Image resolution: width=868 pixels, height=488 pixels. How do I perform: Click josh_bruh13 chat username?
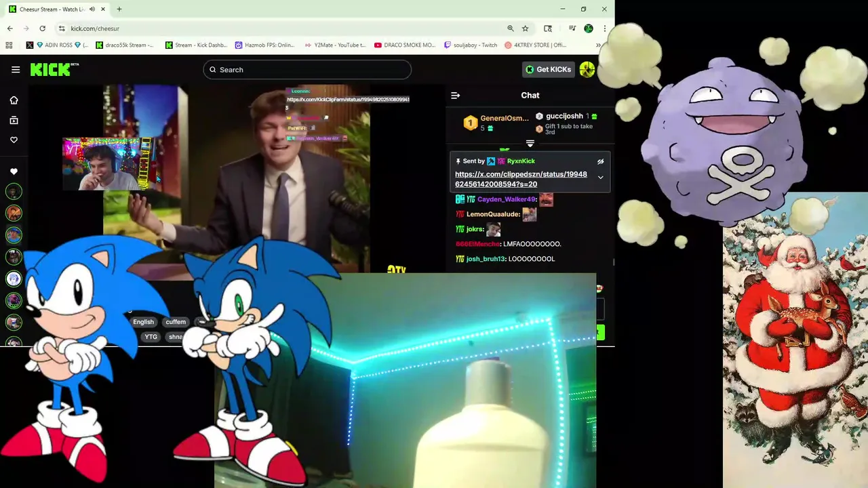pyautogui.click(x=486, y=259)
